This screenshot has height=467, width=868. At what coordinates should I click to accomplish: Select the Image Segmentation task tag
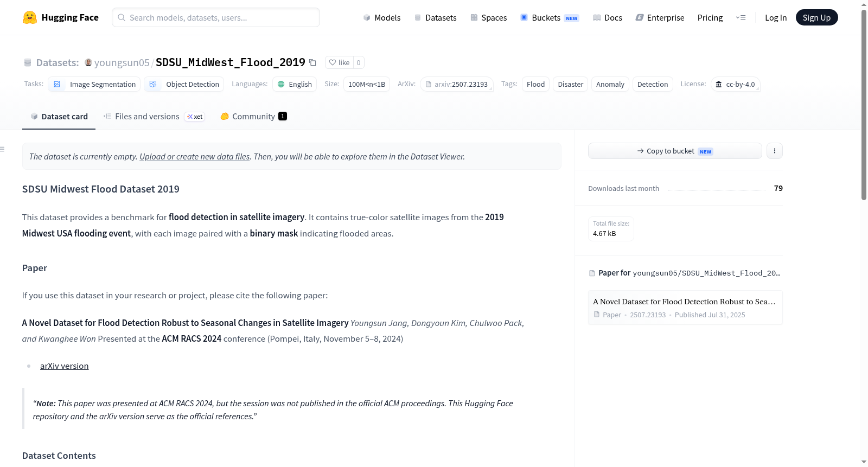click(94, 84)
